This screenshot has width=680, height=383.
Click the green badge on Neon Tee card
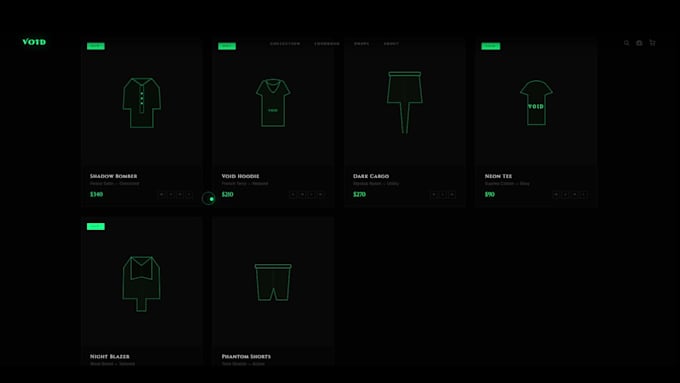click(x=490, y=46)
